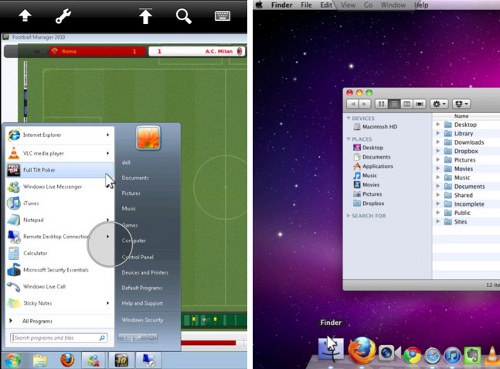Launch VLC media player from Start menu
Screen dimensions: 500x369
pos(60,153)
